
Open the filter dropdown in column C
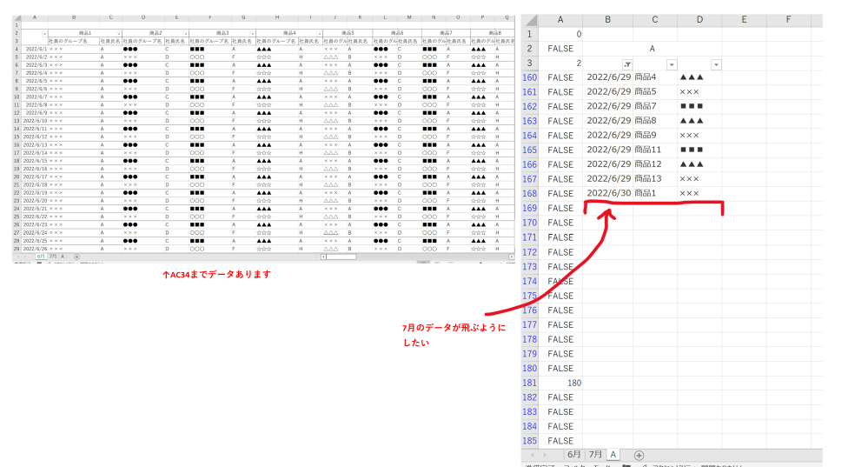point(672,65)
